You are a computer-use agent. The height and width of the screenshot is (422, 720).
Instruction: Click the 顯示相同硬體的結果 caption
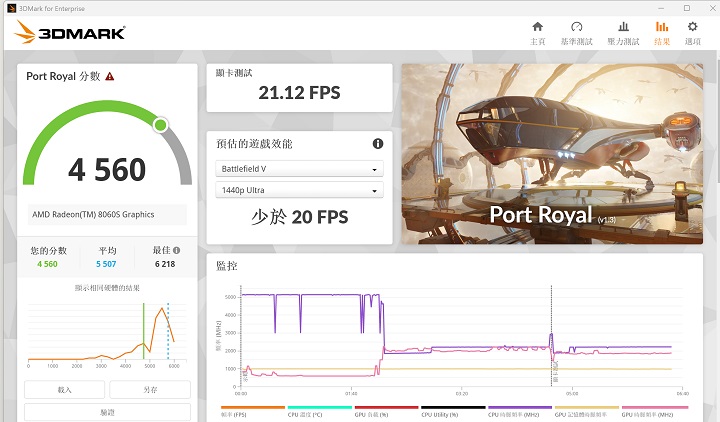(107, 288)
